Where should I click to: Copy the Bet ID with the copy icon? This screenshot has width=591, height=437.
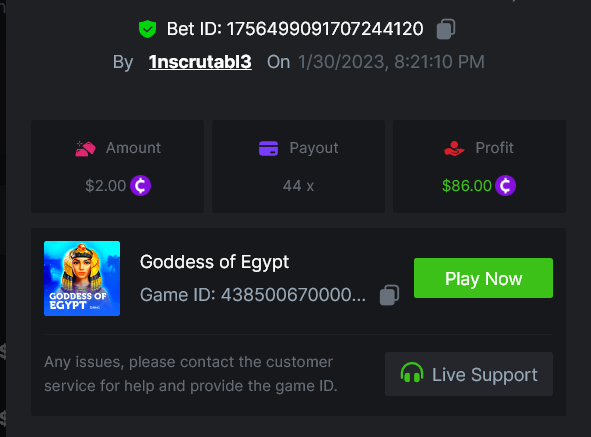click(x=446, y=29)
